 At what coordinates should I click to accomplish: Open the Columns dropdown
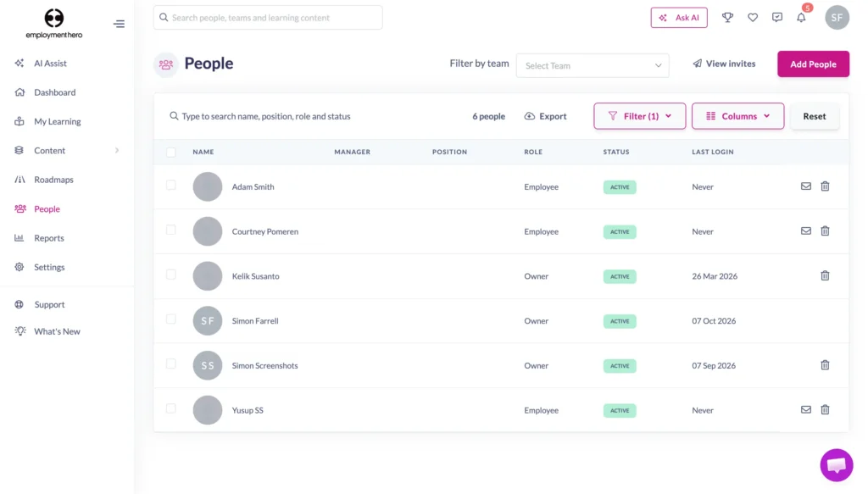tap(737, 116)
